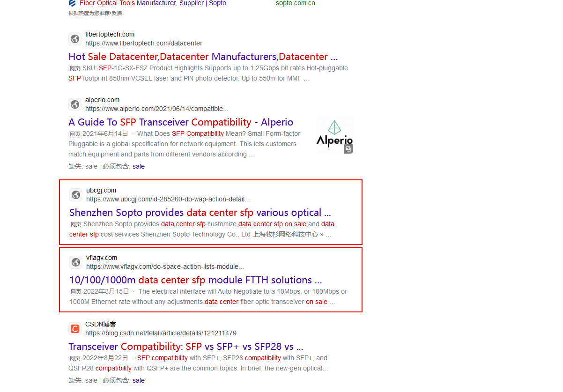Click the image overlay icon on Alperio thumbnail
The width and height of the screenshot is (563, 392).
(x=348, y=149)
